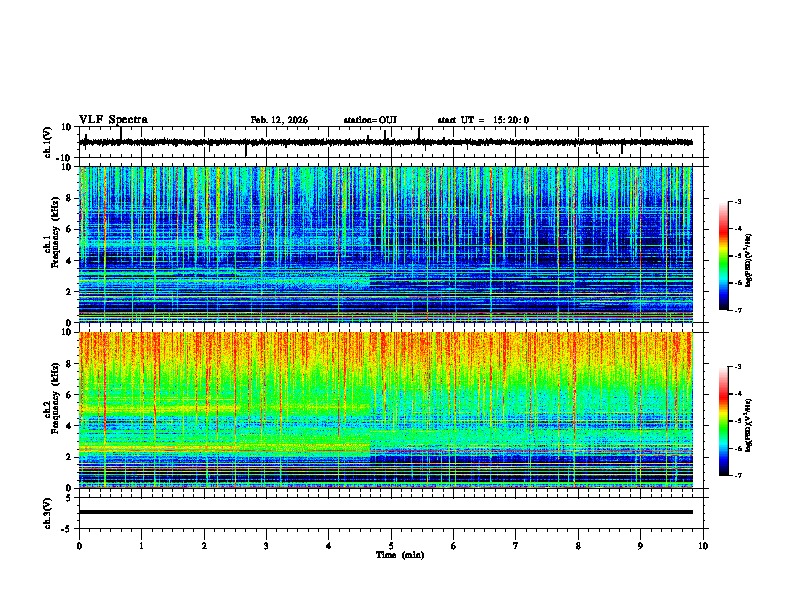792x612 pixels.
Task: Click the time axis tick label "6"
Action: (x=454, y=546)
